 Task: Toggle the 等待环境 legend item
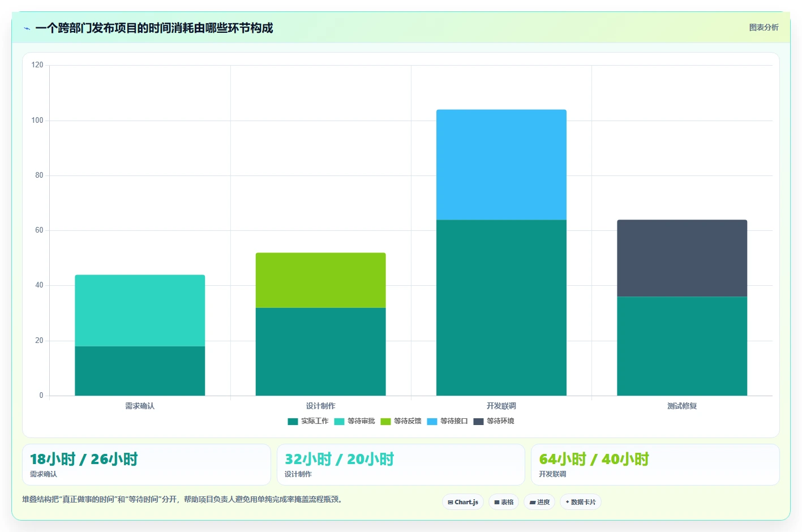[494, 421]
